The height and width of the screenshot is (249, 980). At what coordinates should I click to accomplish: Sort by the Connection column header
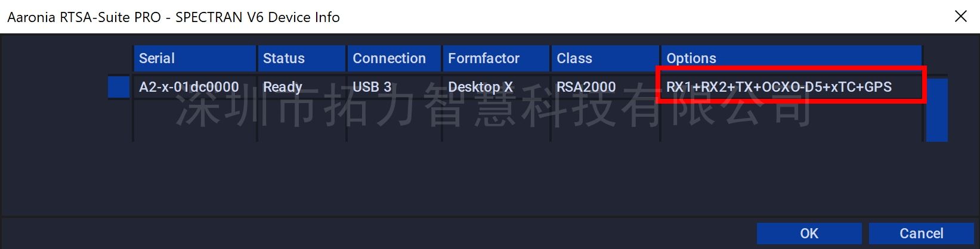tap(394, 58)
